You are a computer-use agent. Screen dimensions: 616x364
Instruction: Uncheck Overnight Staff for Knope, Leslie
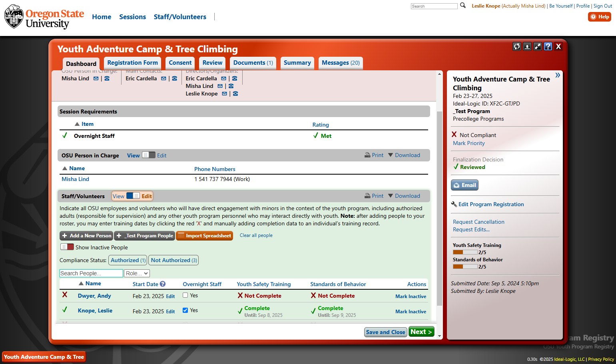pyautogui.click(x=185, y=310)
